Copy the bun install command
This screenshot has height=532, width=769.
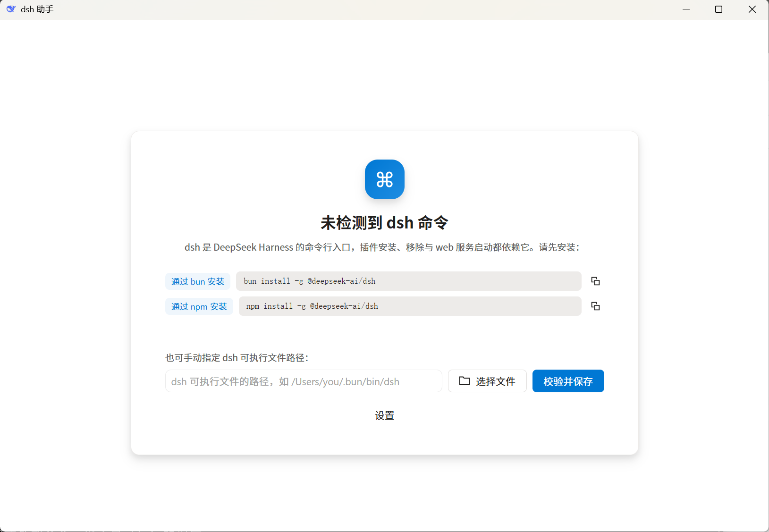[x=595, y=281]
